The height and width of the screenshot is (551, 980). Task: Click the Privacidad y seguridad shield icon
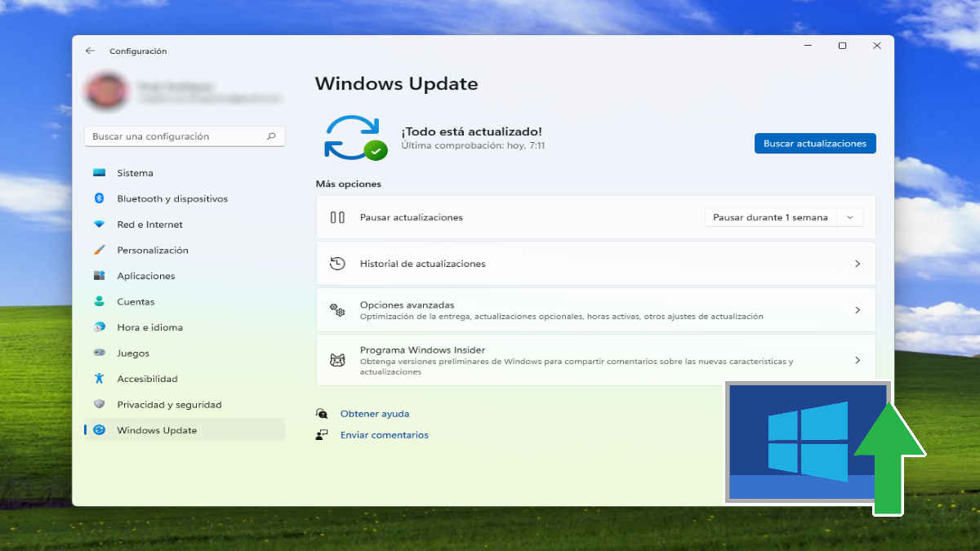99,404
